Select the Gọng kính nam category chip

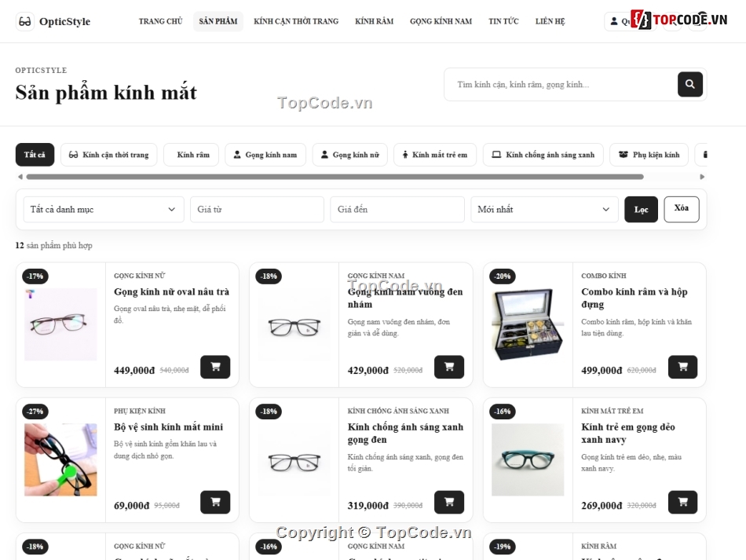click(265, 155)
